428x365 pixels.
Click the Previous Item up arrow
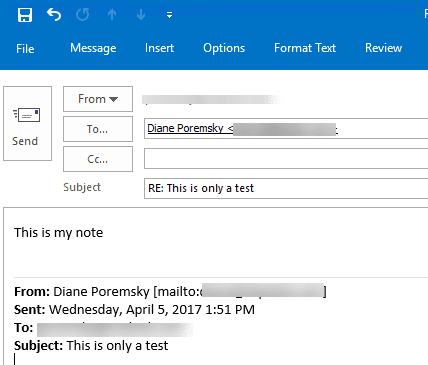point(112,15)
